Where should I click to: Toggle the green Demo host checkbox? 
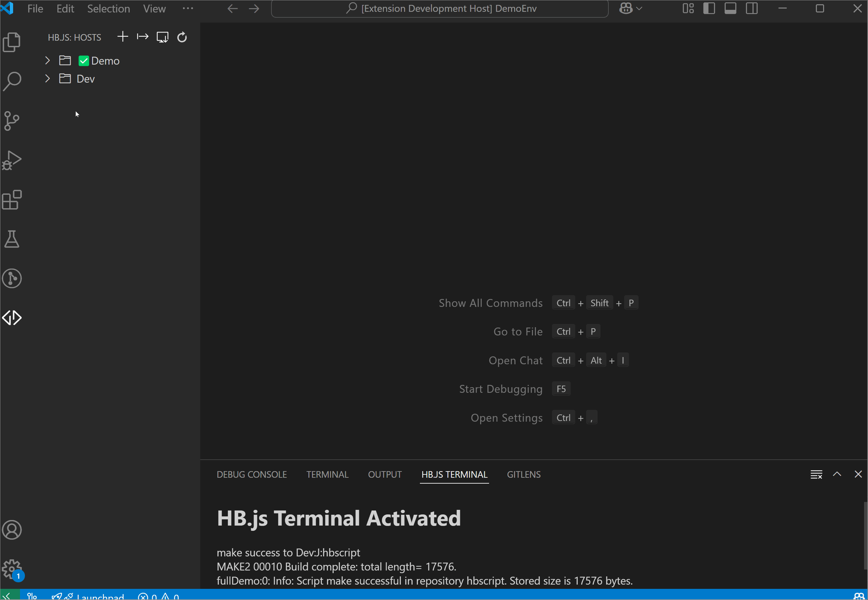(83, 61)
